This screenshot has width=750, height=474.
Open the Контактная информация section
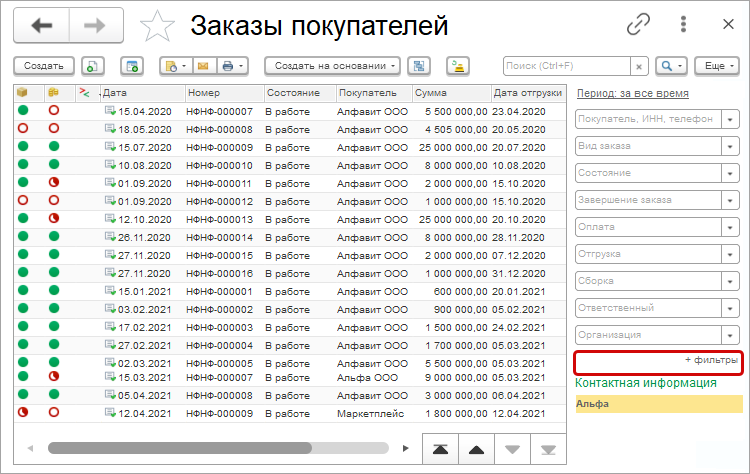click(x=646, y=383)
